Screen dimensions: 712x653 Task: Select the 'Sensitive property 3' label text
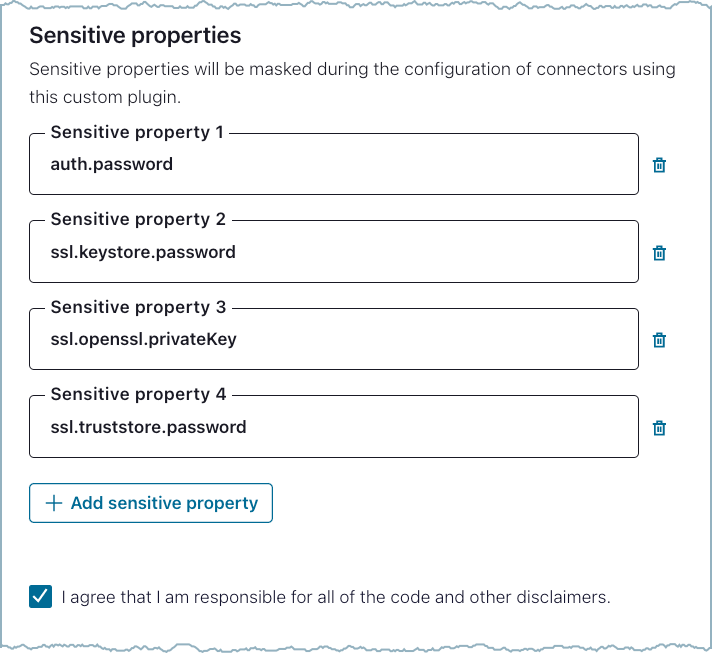point(138,307)
